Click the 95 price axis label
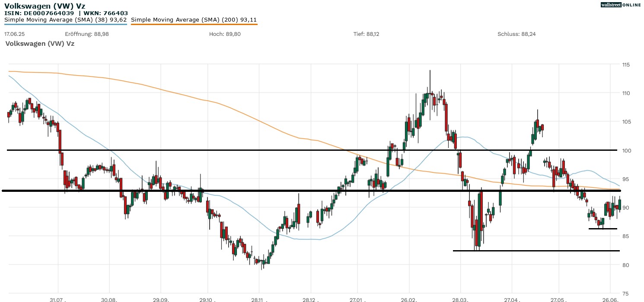The width and height of the screenshot is (644, 302). click(x=626, y=179)
